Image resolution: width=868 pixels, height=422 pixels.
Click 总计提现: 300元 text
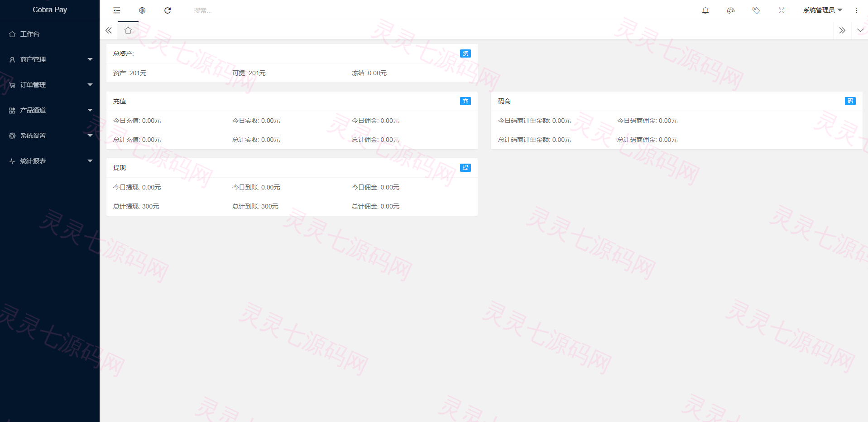click(x=136, y=206)
